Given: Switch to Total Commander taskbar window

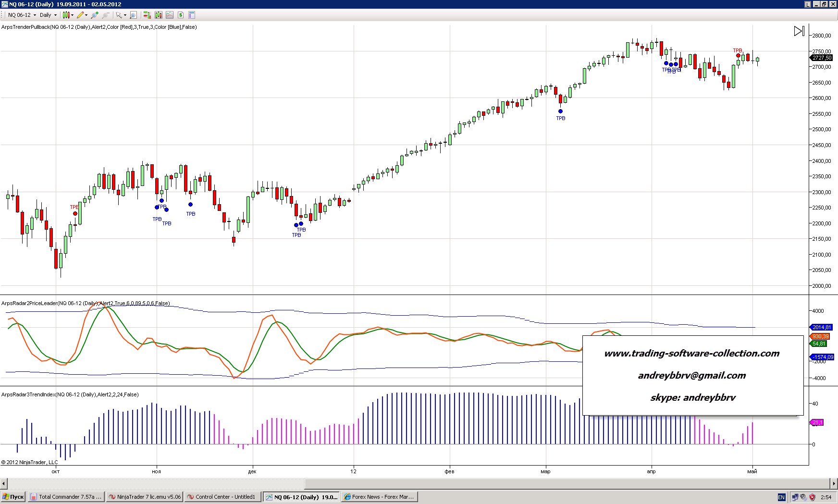Looking at the screenshot, I should 65,497.
